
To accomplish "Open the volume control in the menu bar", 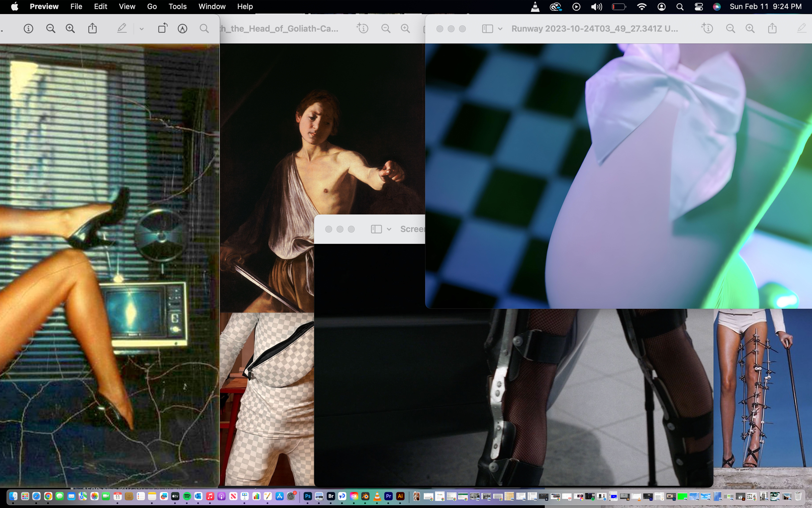I will pos(596,7).
